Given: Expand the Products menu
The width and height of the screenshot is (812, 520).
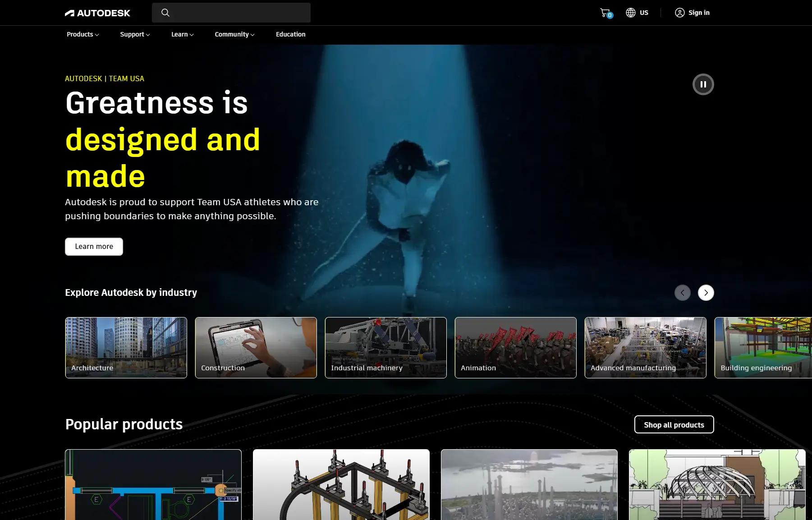Looking at the screenshot, I should [82, 34].
